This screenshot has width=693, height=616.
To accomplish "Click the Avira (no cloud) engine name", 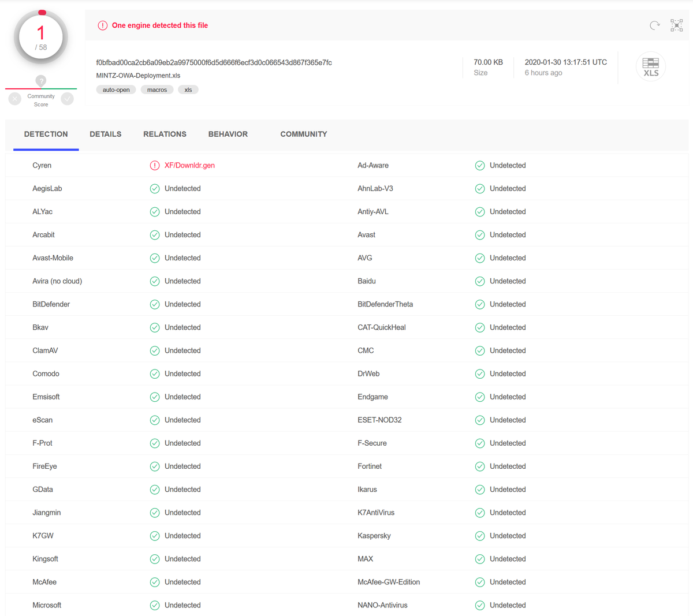I will pyautogui.click(x=57, y=281).
